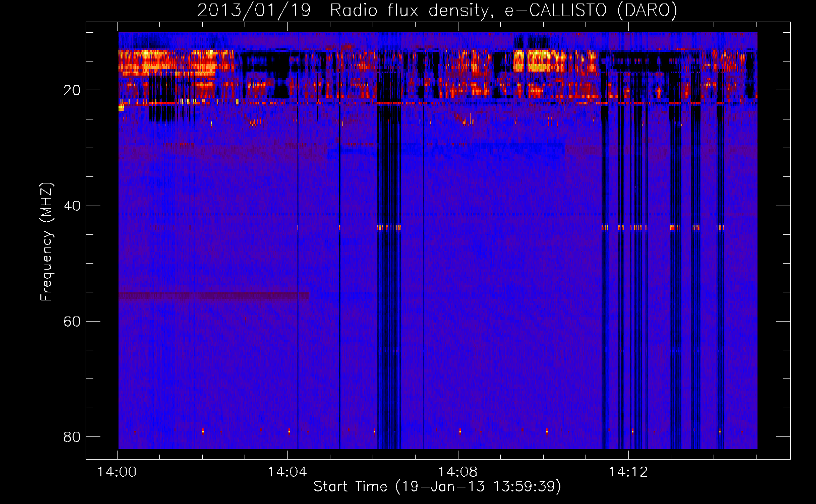
Task: Click the 14:12 time tick label
Action: tap(628, 472)
